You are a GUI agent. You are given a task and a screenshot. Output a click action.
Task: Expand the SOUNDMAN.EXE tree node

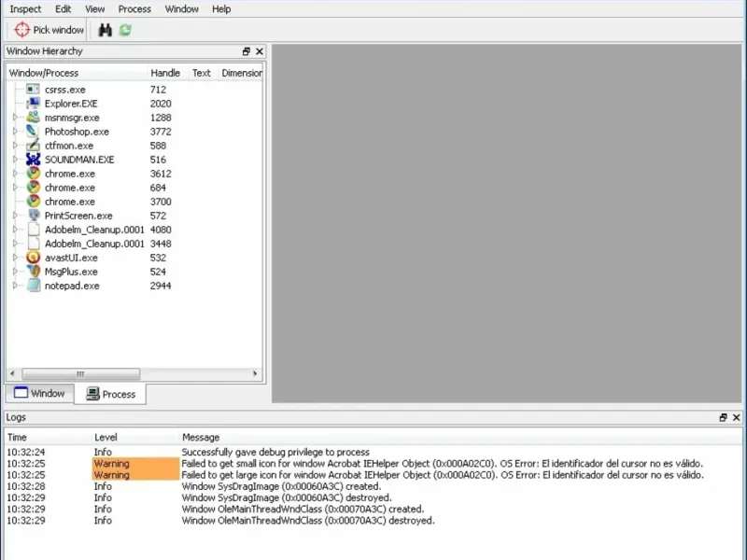pyautogui.click(x=15, y=159)
